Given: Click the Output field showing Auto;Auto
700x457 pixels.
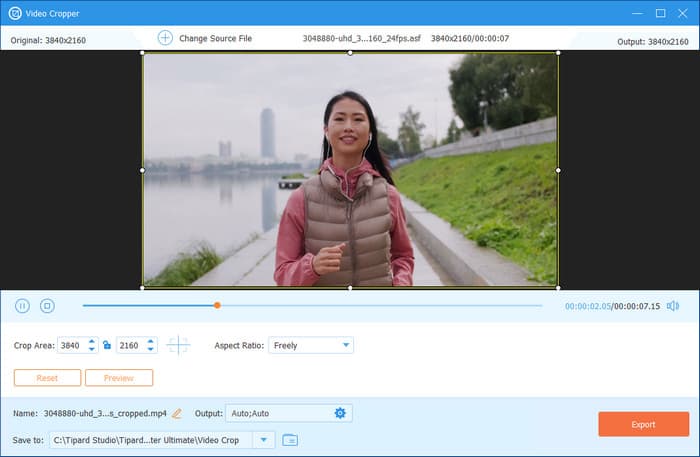Looking at the screenshot, I should [x=289, y=413].
